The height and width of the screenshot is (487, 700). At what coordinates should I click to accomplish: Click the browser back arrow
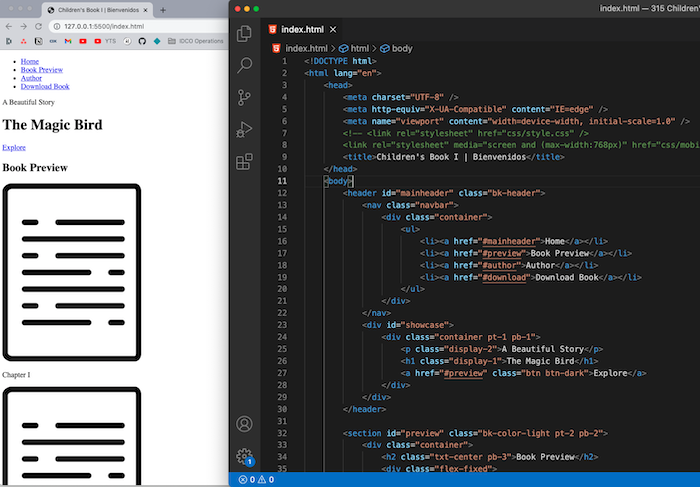(x=8, y=26)
